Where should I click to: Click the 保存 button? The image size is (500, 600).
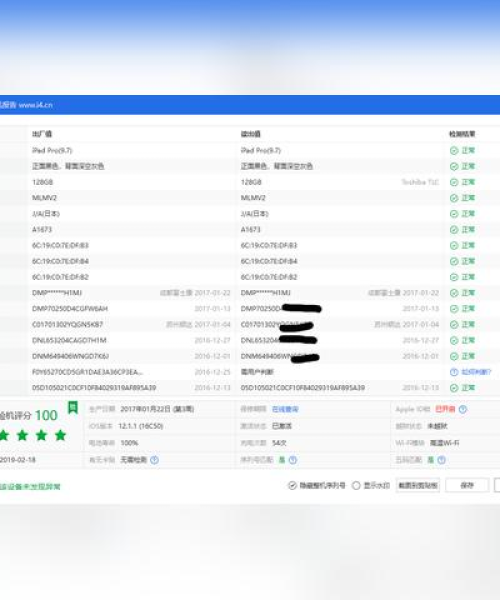467,485
